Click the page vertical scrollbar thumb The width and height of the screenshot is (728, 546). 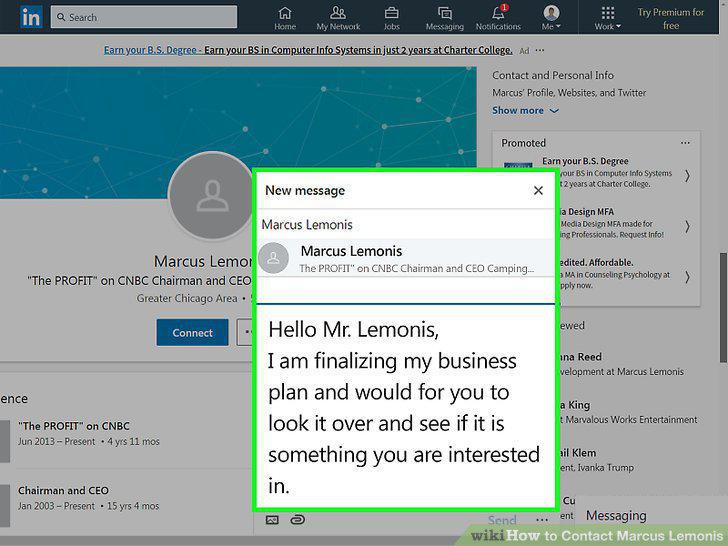tap(723, 307)
